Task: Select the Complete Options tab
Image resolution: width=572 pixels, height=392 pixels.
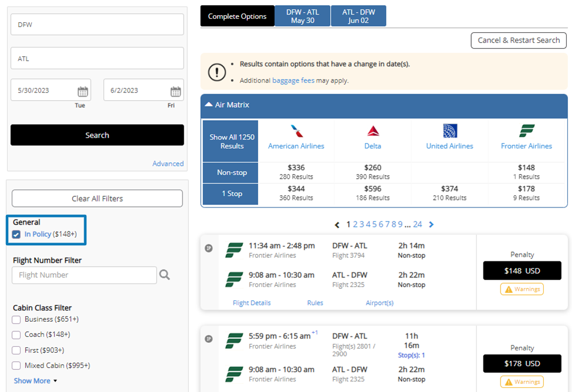Action: click(237, 16)
